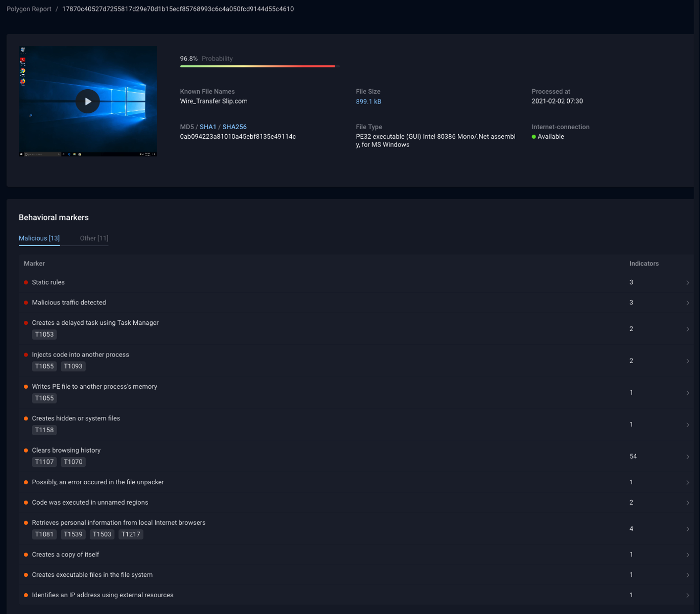This screenshot has width=700, height=614.
Task: Expand Writes PE file row chevron
Action: coord(688,393)
